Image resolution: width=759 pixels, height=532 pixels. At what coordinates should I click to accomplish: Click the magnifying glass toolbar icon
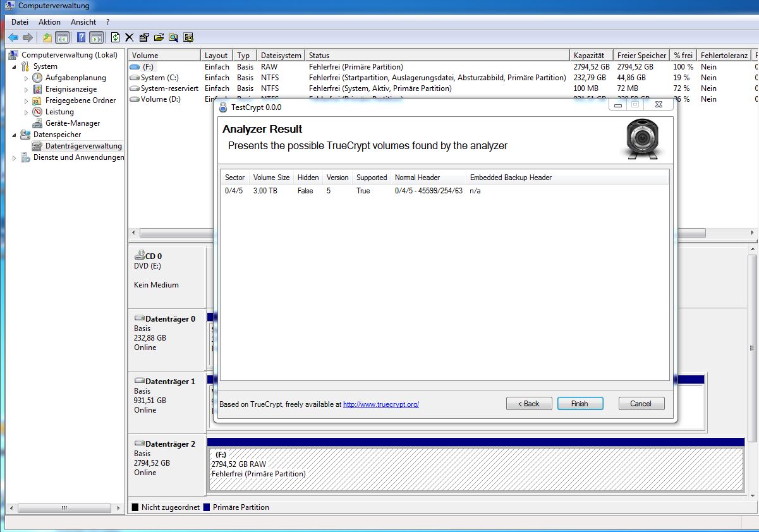(173, 37)
